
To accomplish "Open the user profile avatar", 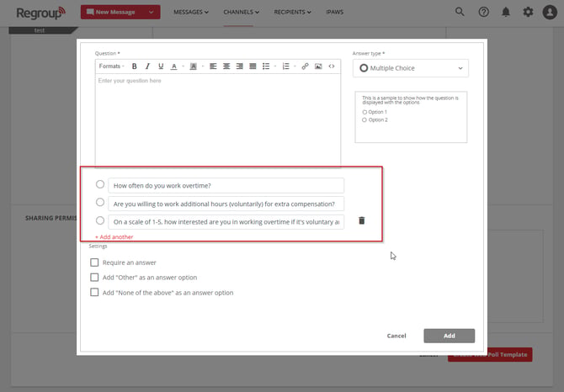I will pos(550,12).
